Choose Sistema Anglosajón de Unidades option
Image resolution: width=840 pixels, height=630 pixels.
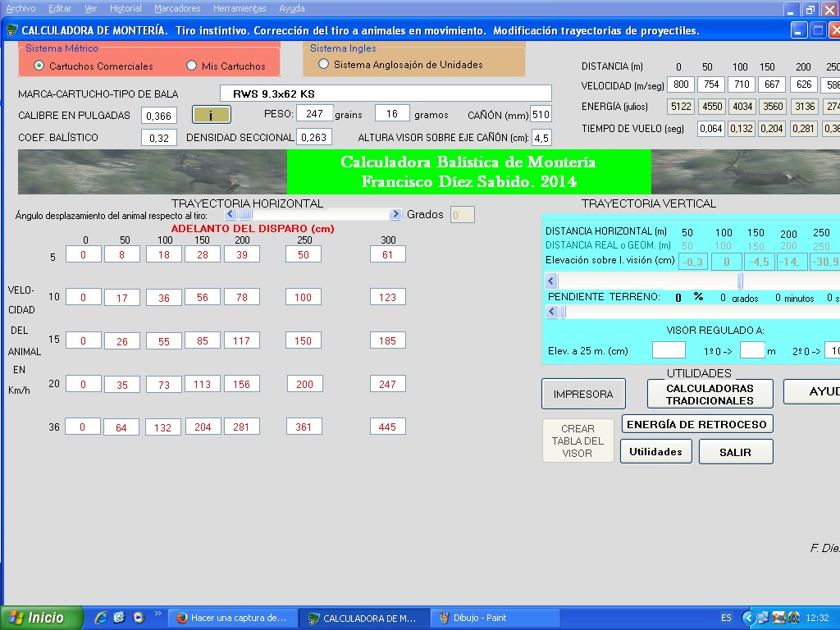coord(323,64)
